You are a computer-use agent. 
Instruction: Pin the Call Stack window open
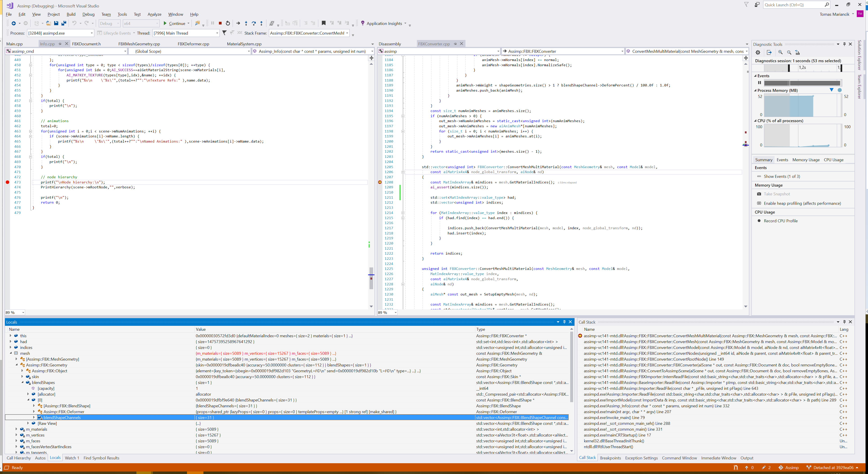tap(844, 322)
